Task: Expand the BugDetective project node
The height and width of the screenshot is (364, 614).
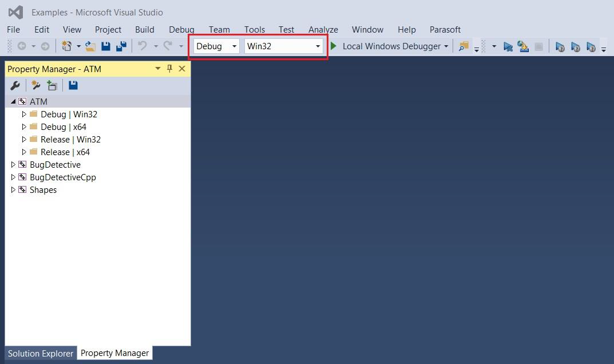Action: pyautogui.click(x=13, y=165)
